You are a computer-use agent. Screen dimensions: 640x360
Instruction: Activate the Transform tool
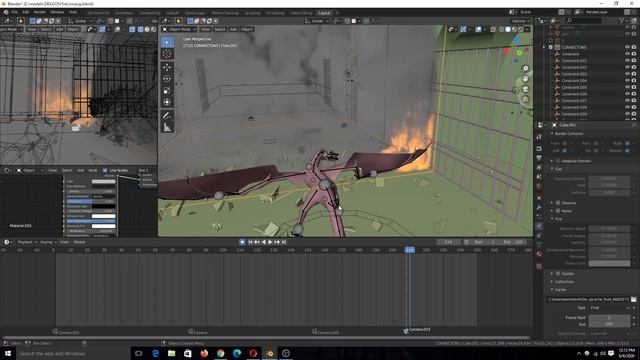click(x=167, y=102)
